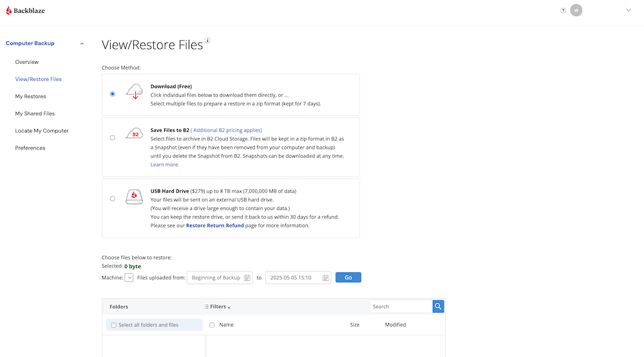
Task: Expand the account menu chevron at top right
Action: point(629,10)
